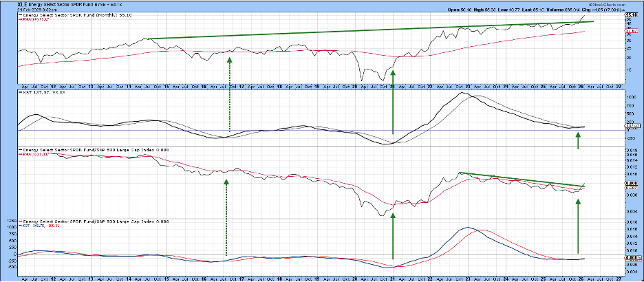Select the blue KST -142.75 legend entry
Screen dimensions: 644x282
point(32,226)
